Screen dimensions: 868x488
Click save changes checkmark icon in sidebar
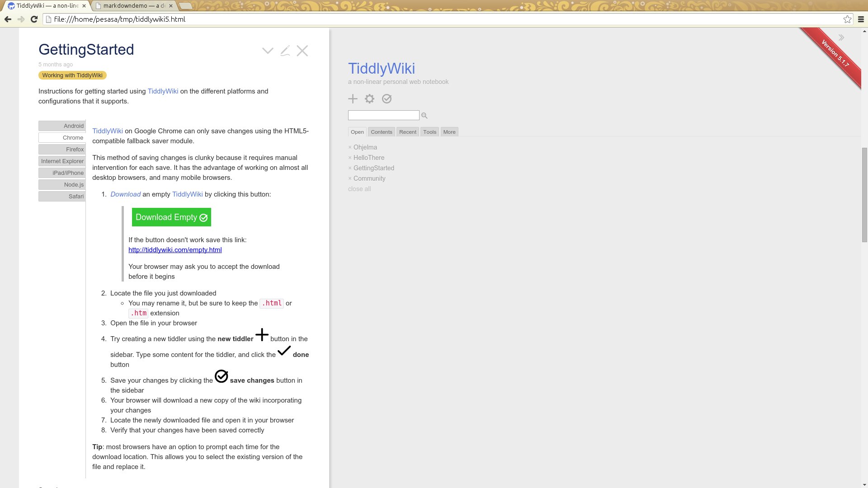coord(387,99)
